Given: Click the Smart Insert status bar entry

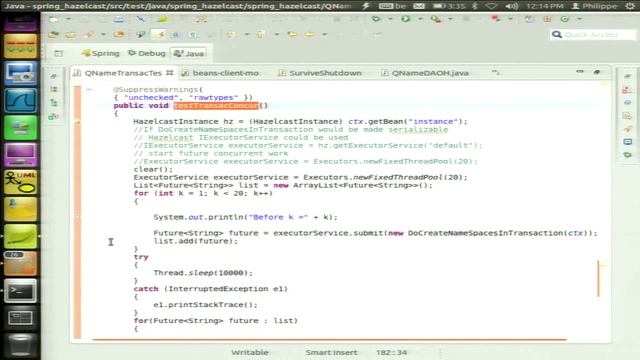Looking at the screenshot, I should 331,352.
